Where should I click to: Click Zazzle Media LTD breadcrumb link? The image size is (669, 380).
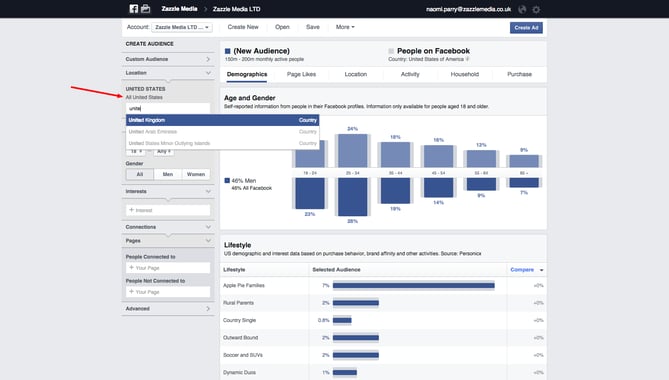point(236,9)
